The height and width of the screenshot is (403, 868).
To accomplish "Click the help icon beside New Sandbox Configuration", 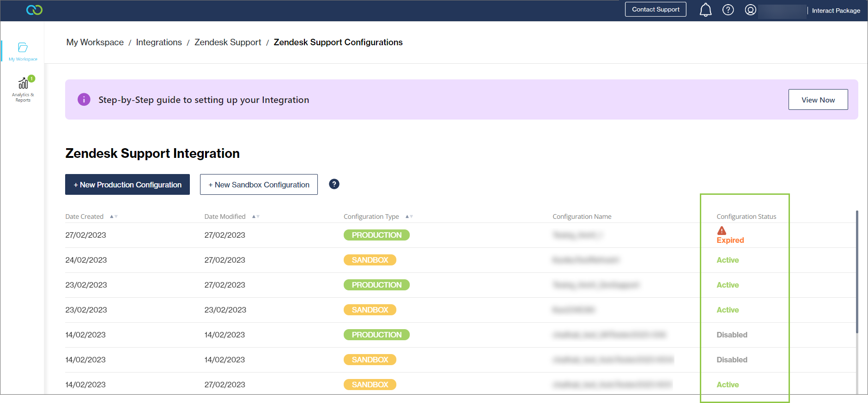I will [334, 184].
